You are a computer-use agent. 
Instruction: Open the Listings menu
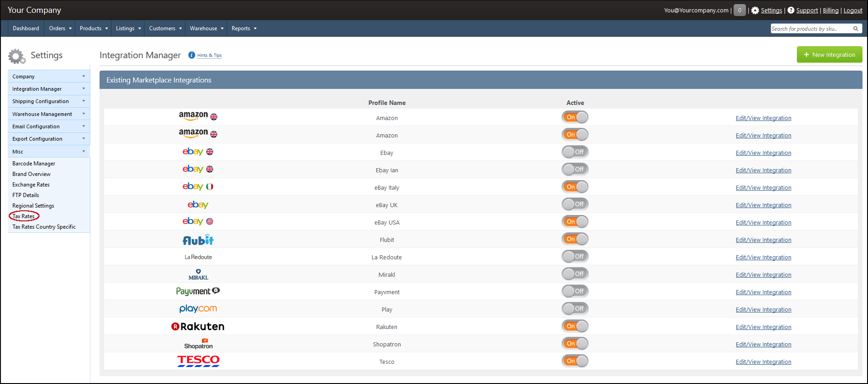click(x=128, y=28)
